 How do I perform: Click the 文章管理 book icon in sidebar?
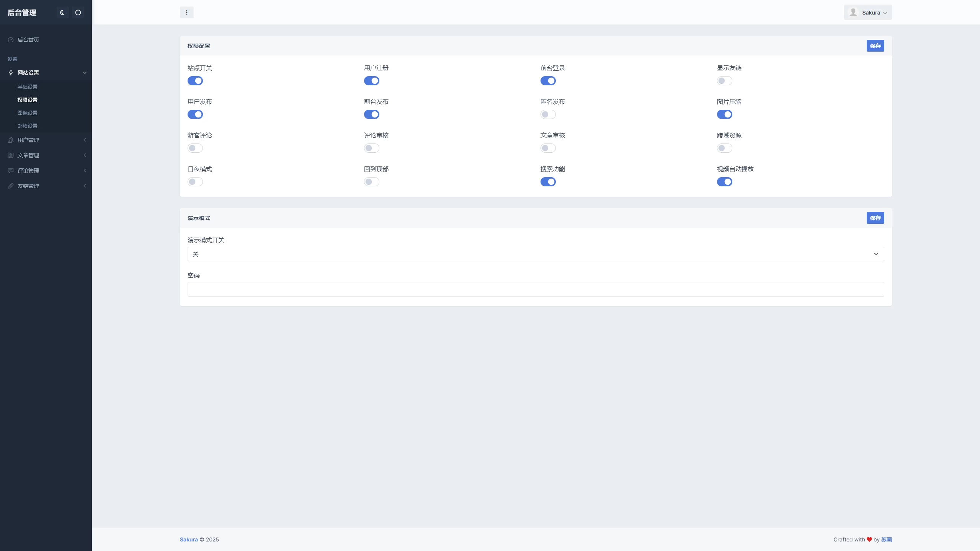click(11, 155)
